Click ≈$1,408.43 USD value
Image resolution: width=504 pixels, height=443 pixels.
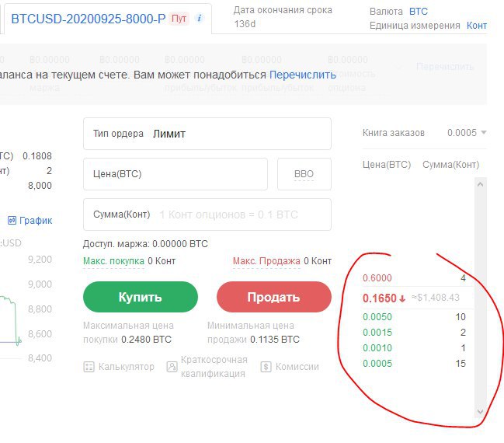(x=436, y=298)
